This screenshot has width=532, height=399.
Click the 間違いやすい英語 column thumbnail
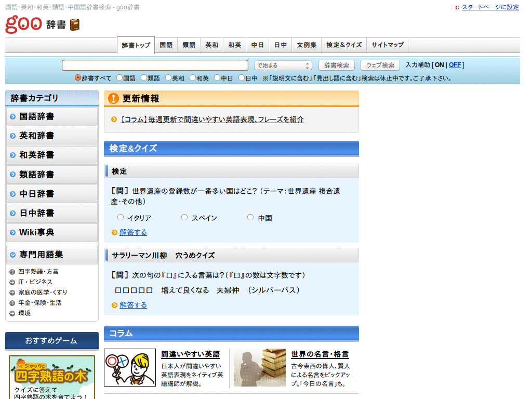coord(130,367)
